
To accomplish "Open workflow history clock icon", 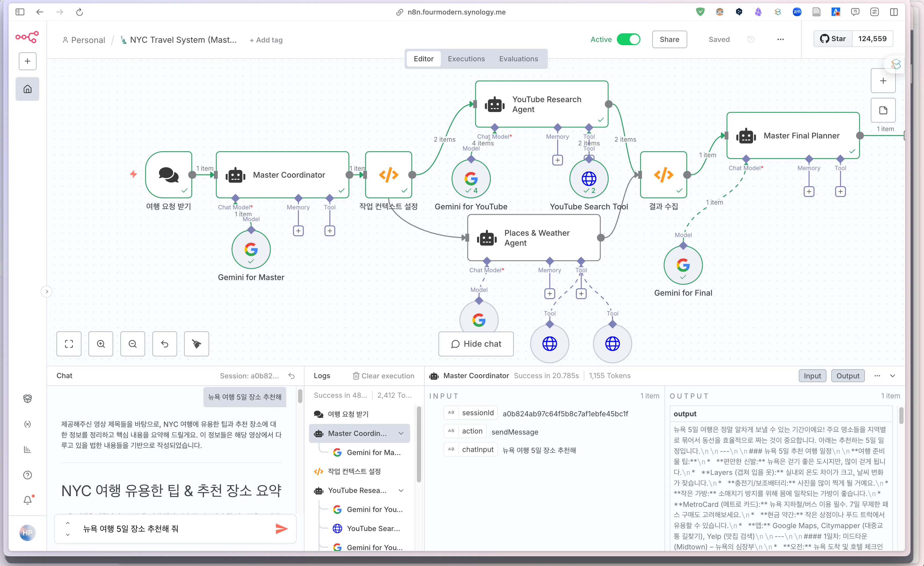I will [751, 40].
